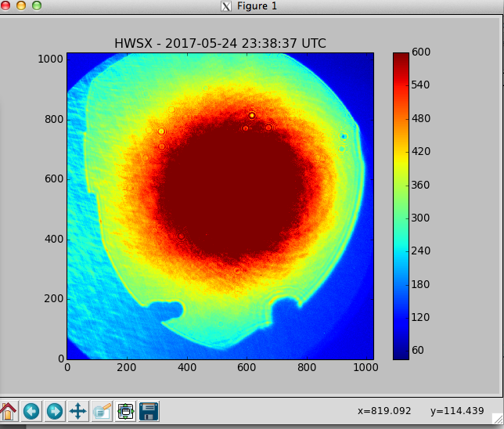Open the edit axis parameters tool

[102, 411]
